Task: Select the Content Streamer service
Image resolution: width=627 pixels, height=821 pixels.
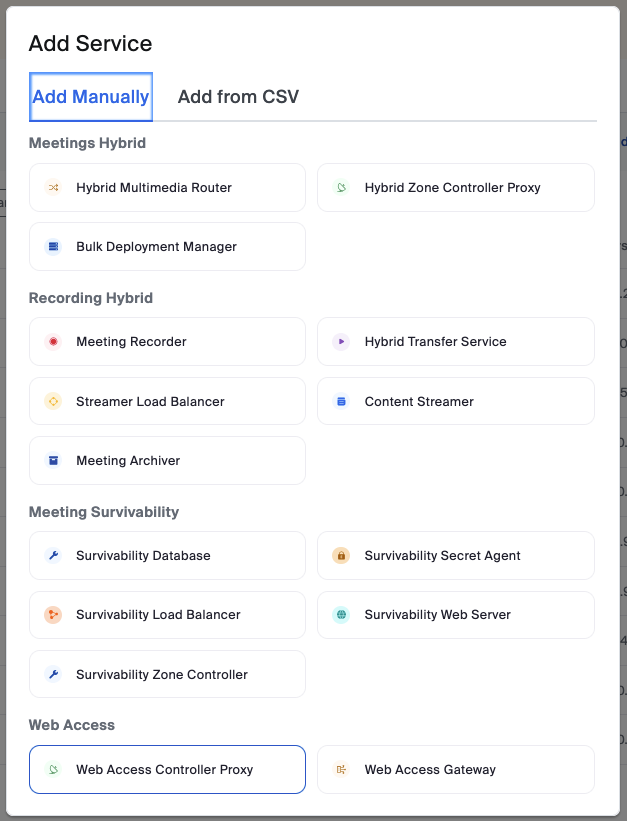Action: (455, 402)
